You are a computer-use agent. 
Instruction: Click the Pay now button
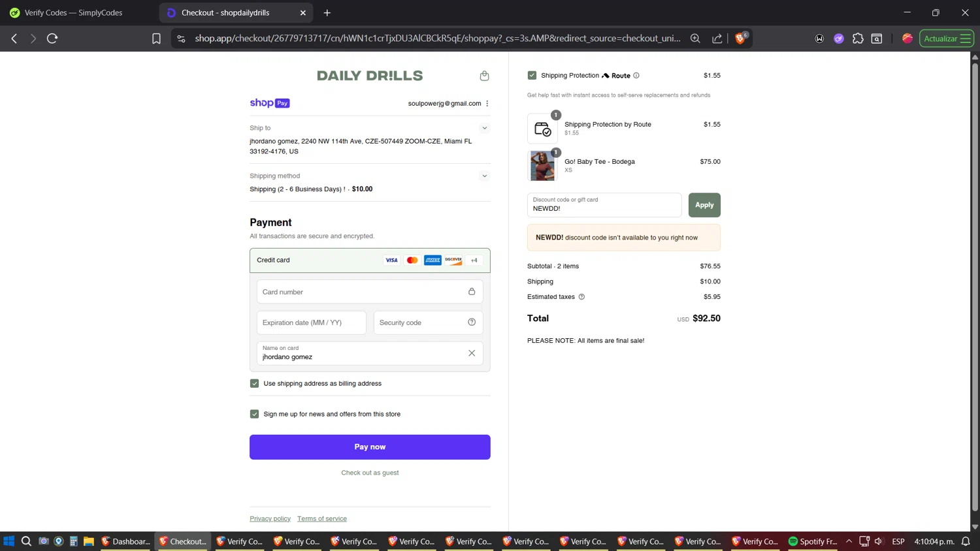(x=370, y=447)
